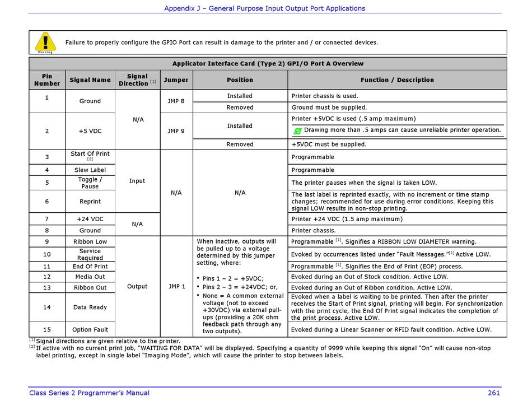Click the "Output" signal direction cell

pos(137,287)
